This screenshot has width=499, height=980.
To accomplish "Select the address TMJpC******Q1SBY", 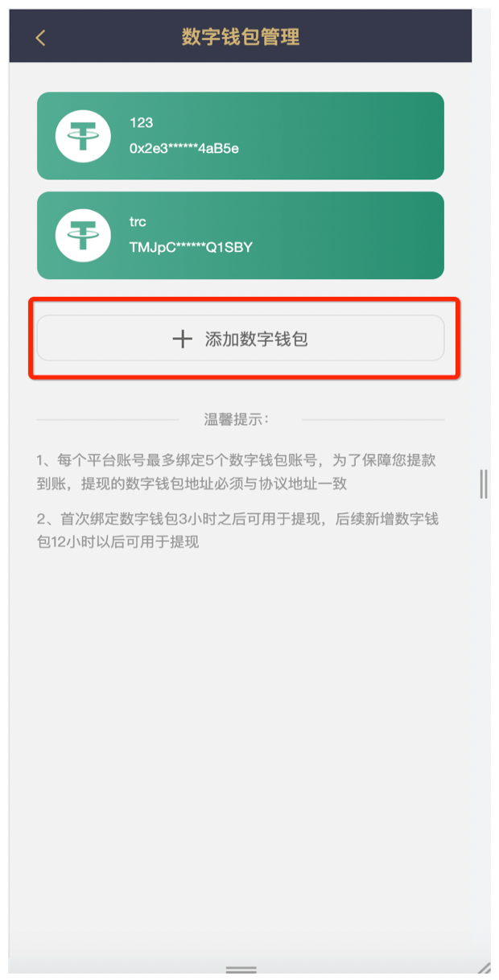I will tap(192, 247).
